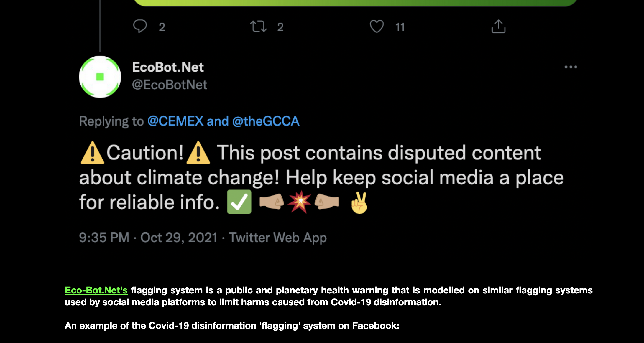Open the @CEMEX mention link
The height and width of the screenshot is (343, 644).
coord(175,121)
